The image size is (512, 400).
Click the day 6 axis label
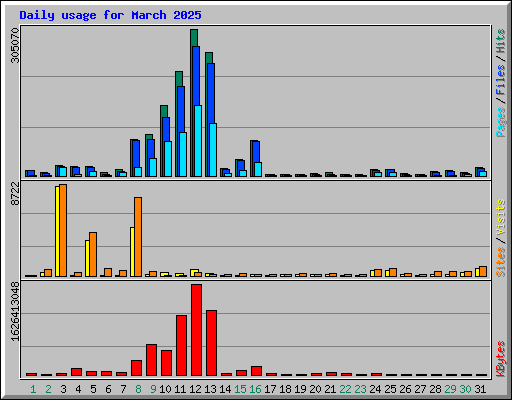click(x=108, y=389)
